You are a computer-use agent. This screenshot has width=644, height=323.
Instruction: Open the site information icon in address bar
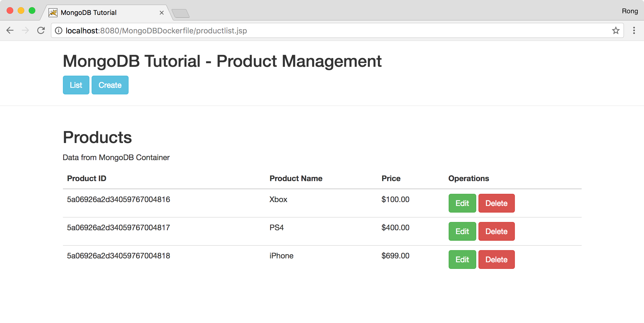58,31
